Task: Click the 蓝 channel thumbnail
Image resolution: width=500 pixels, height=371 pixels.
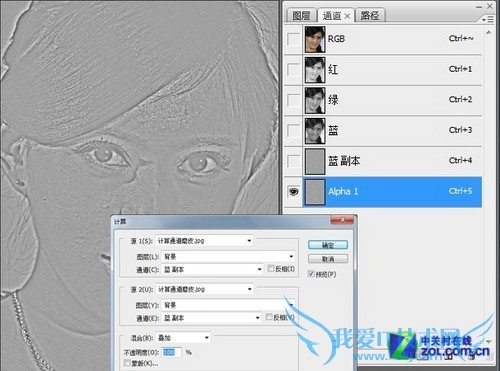Action: click(315, 131)
